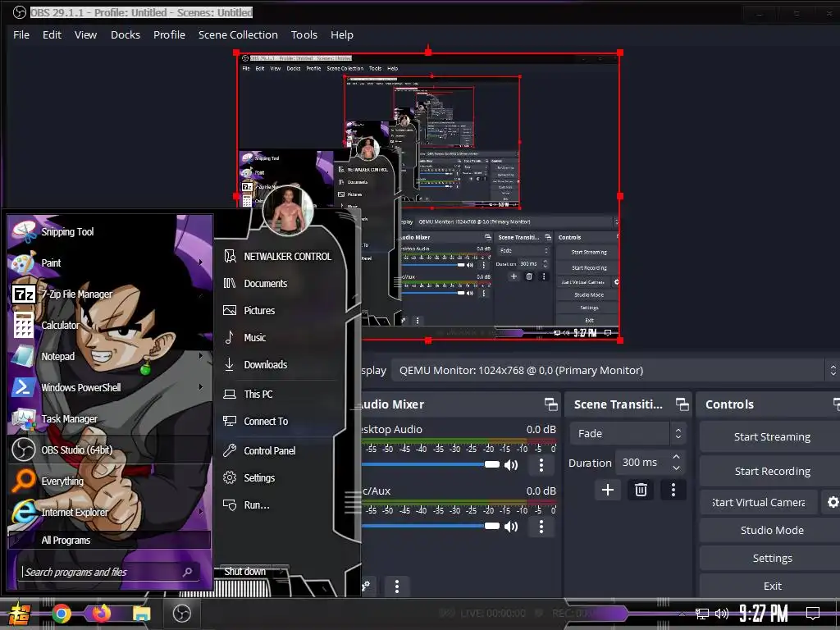This screenshot has width=840, height=630.
Task: Mute Desktop Audio speaker icon
Action: point(511,465)
